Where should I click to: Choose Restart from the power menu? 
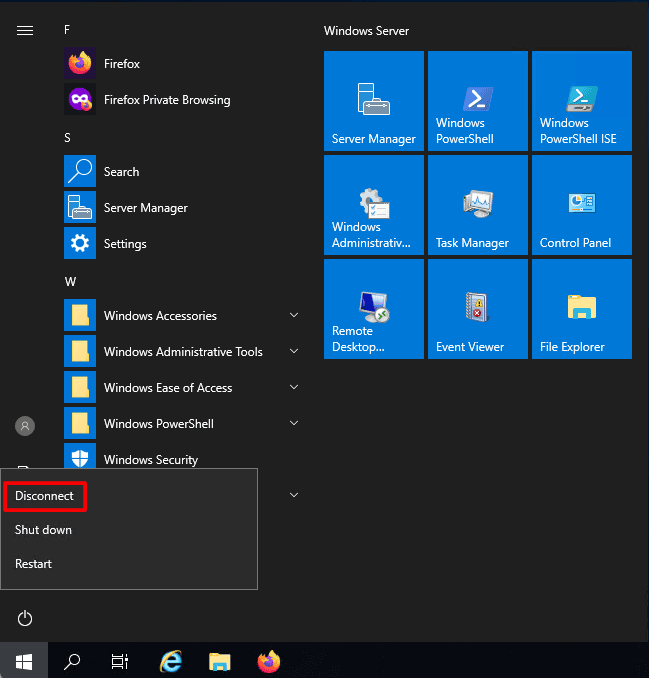(x=33, y=564)
